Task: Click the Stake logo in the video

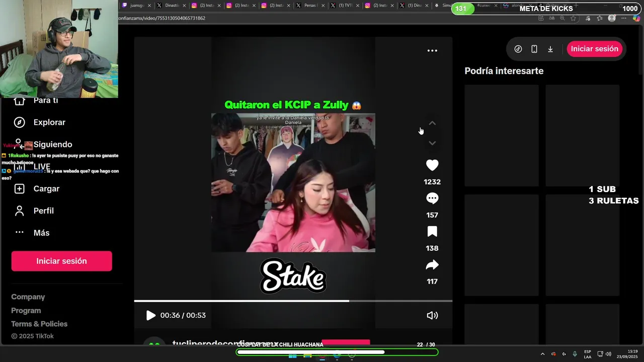Action: click(x=293, y=275)
